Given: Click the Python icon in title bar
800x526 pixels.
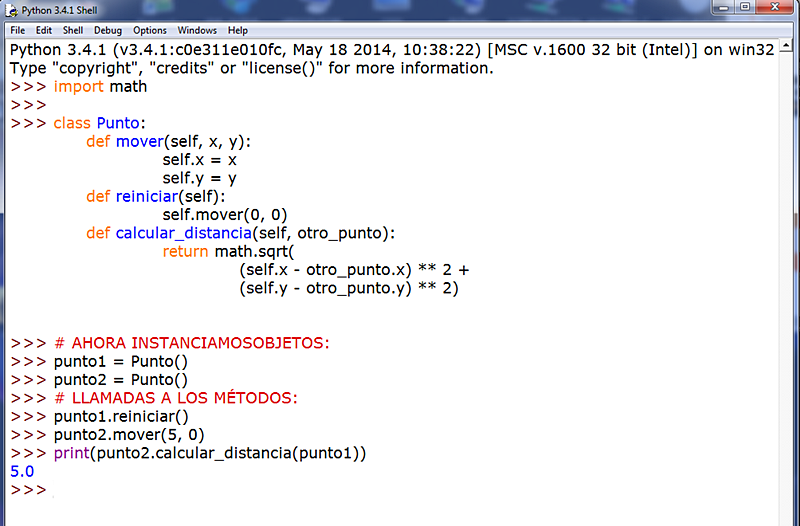Looking at the screenshot, I should (x=11, y=10).
